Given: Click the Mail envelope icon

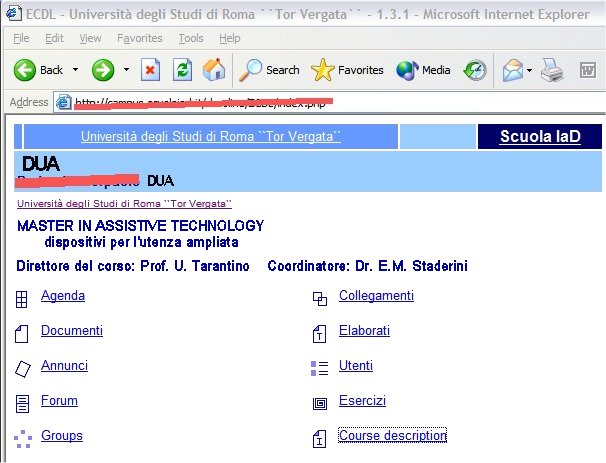Looking at the screenshot, I should point(513,70).
